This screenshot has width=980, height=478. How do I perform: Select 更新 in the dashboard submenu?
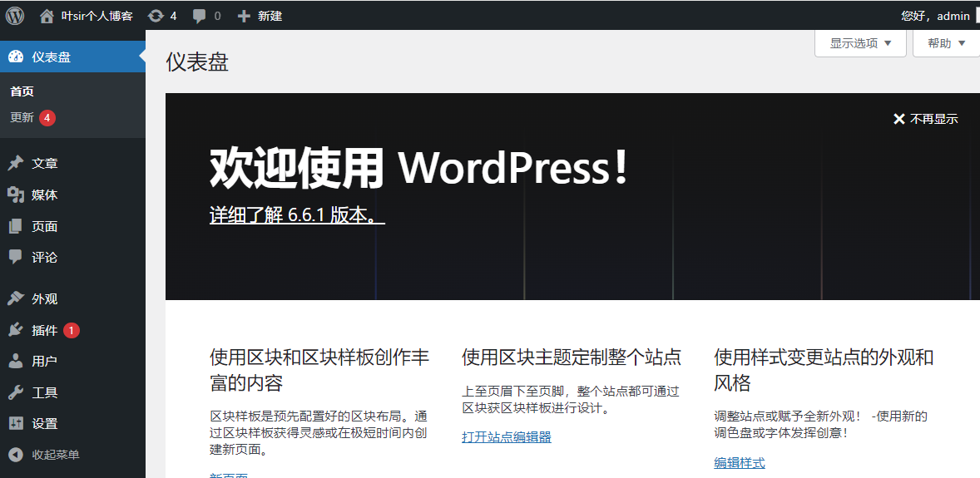(x=22, y=117)
